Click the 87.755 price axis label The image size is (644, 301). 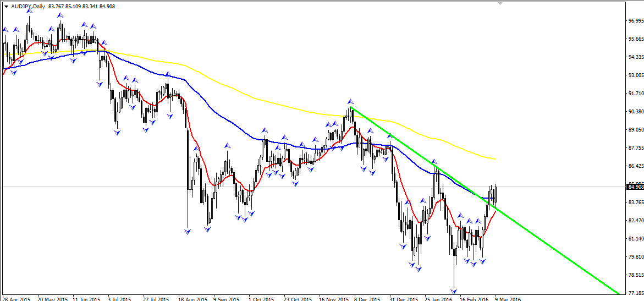635,147
